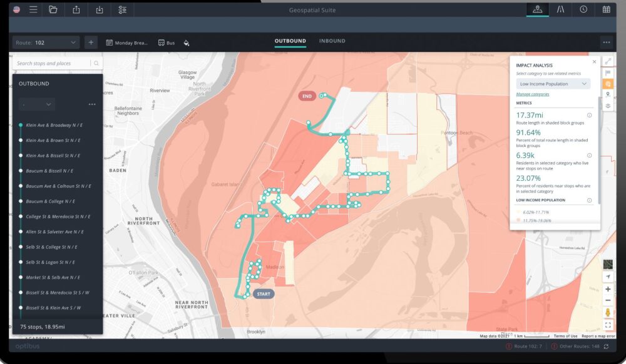
Task: Select the Monday Brea... calendar option
Action: (127, 43)
